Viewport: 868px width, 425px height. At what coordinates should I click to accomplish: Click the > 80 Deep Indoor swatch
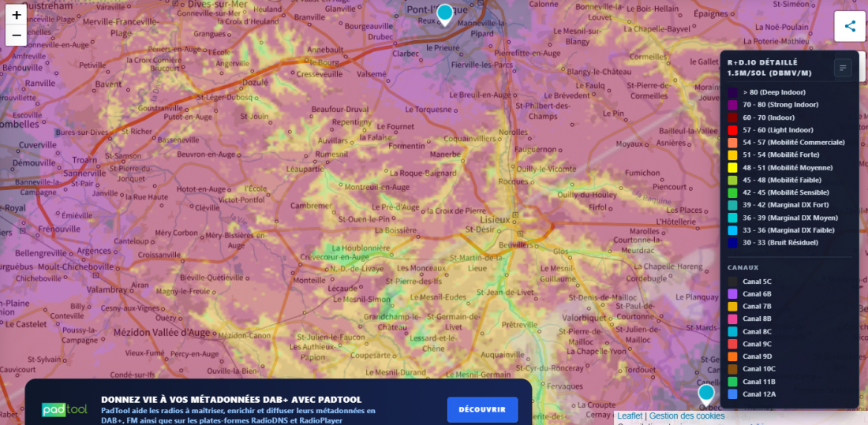coord(732,92)
